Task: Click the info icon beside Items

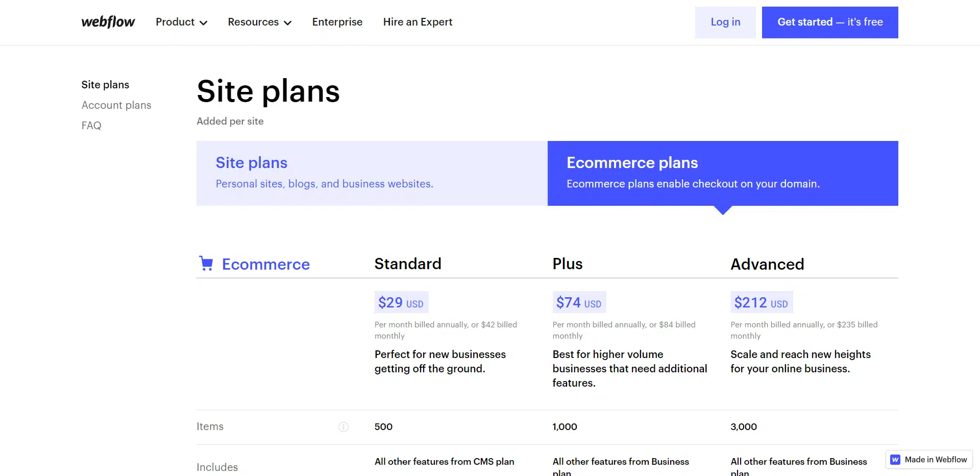Action: pos(344,427)
